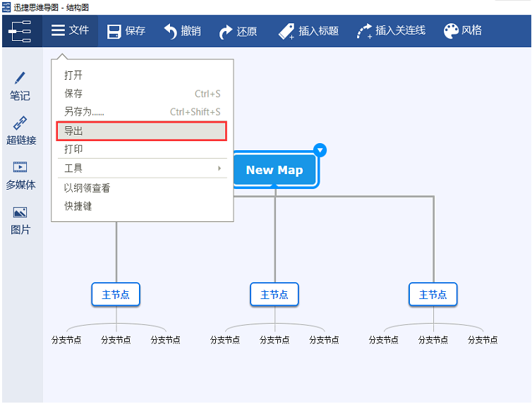Select the middle 主节点 node
Viewport: 532px width, 404px height.
pos(274,295)
